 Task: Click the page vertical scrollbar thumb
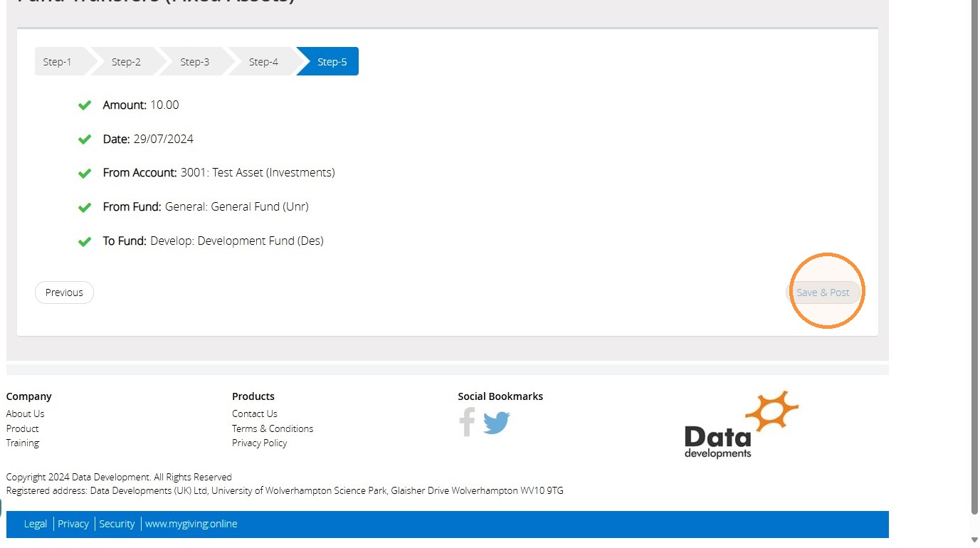coord(974,256)
